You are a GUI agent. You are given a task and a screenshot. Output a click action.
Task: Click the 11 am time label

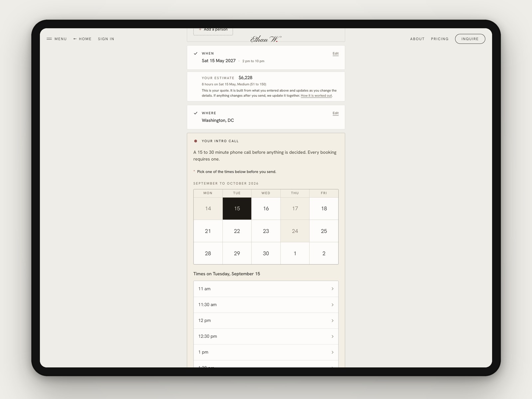click(204, 289)
